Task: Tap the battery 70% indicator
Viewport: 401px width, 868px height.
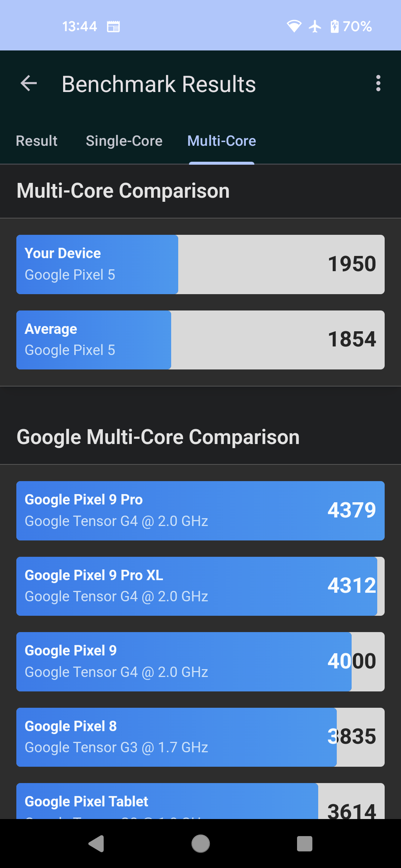Action: coord(351,26)
